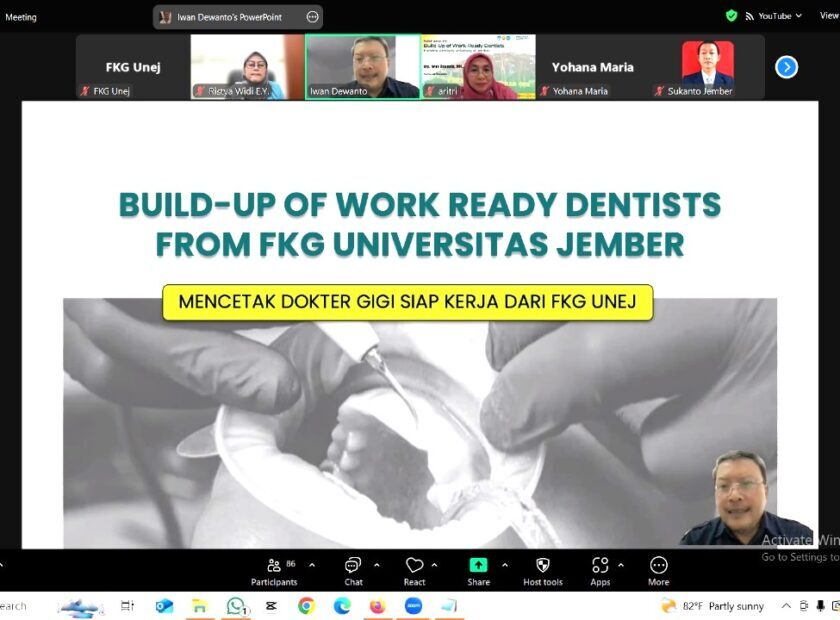The width and height of the screenshot is (840, 620).
Task: Click the muted mic icon on Yohana Maria
Action: 544,91
